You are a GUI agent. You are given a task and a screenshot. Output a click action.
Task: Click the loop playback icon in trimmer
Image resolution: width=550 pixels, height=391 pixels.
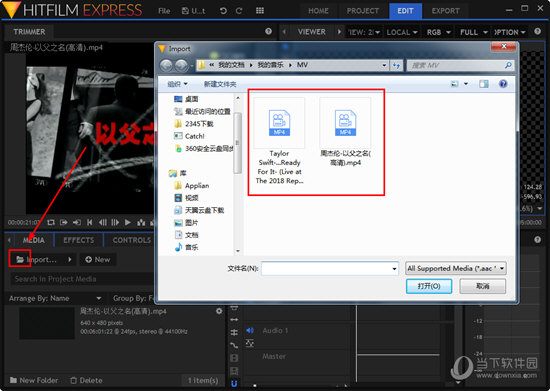[x=51, y=222]
